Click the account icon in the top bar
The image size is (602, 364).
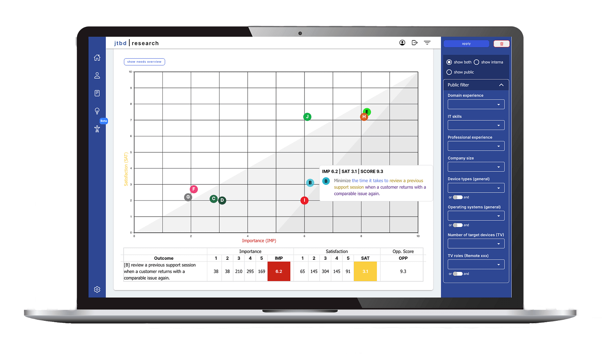402,43
